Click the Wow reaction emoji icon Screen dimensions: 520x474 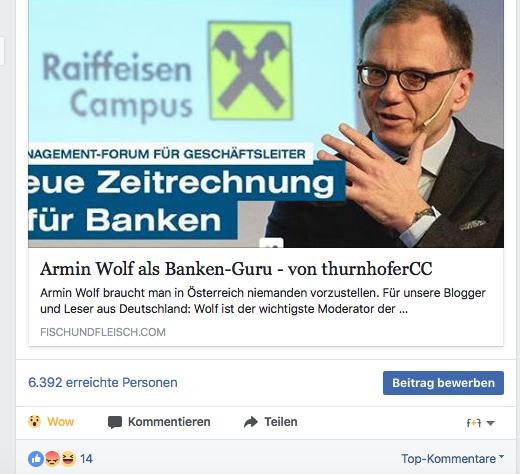click(x=34, y=422)
